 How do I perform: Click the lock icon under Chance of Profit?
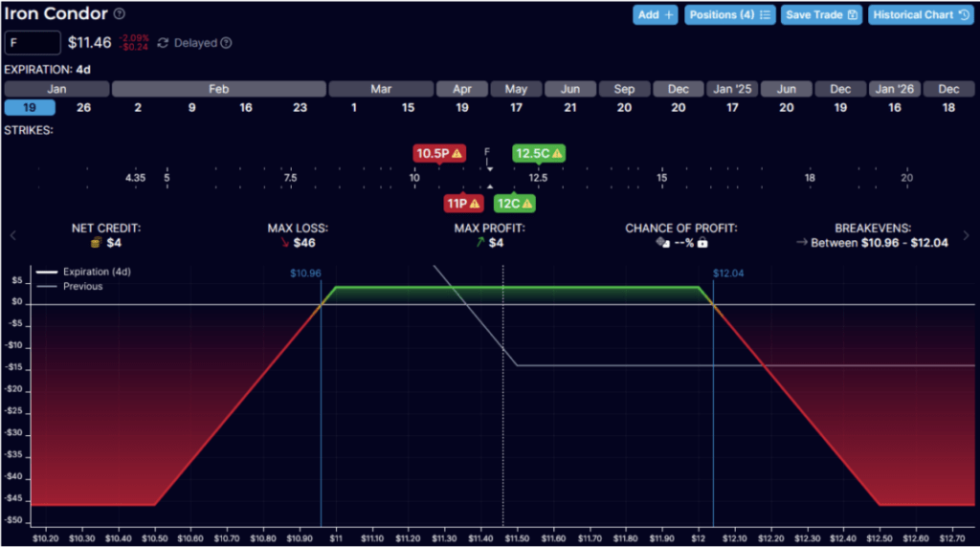702,243
